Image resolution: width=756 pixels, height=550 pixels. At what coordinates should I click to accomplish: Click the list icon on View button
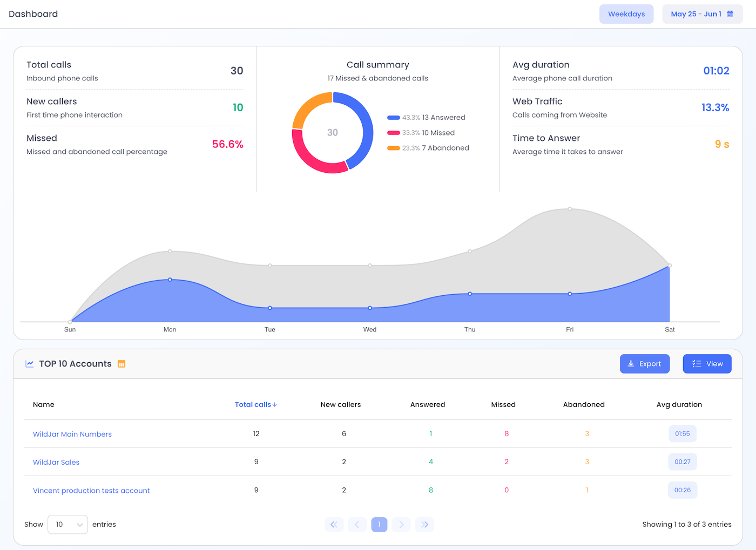[x=697, y=364]
